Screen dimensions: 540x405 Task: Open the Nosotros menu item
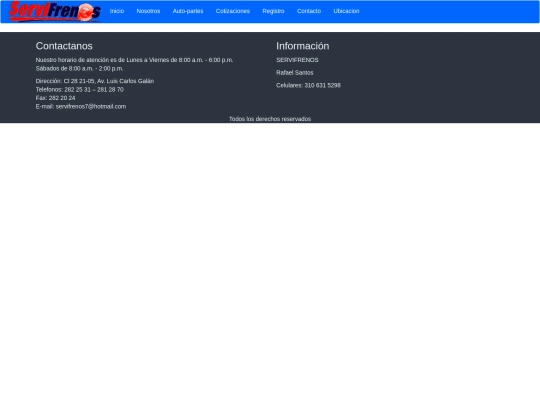pyautogui.click(x=148, y=11)
